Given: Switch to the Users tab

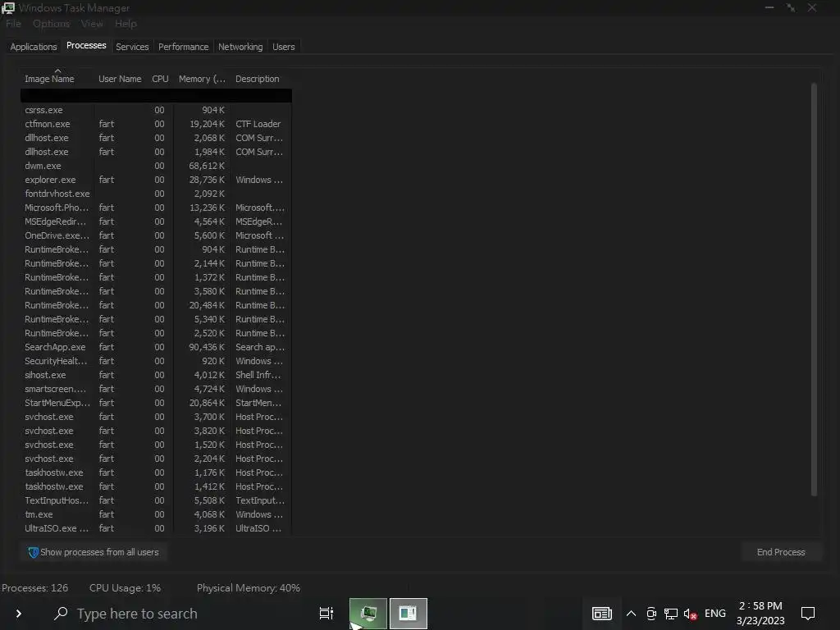Looking at the screenshot, I should pos(283,47).
